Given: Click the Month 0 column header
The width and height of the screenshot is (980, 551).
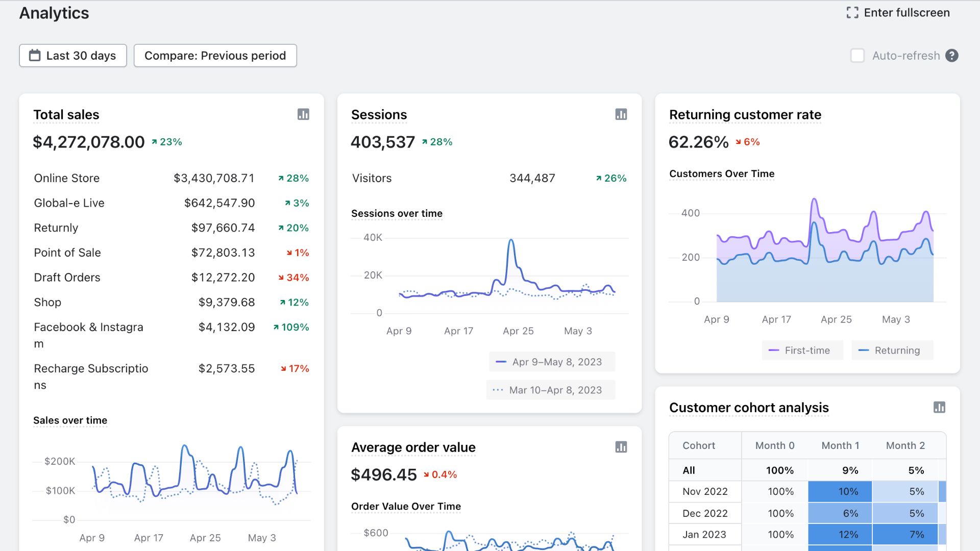Looking at the screenshot, I should tap(775, 445).
